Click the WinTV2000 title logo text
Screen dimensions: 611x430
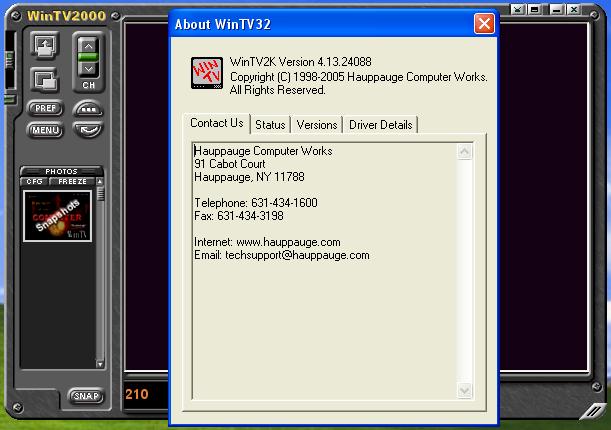[66, 16]
